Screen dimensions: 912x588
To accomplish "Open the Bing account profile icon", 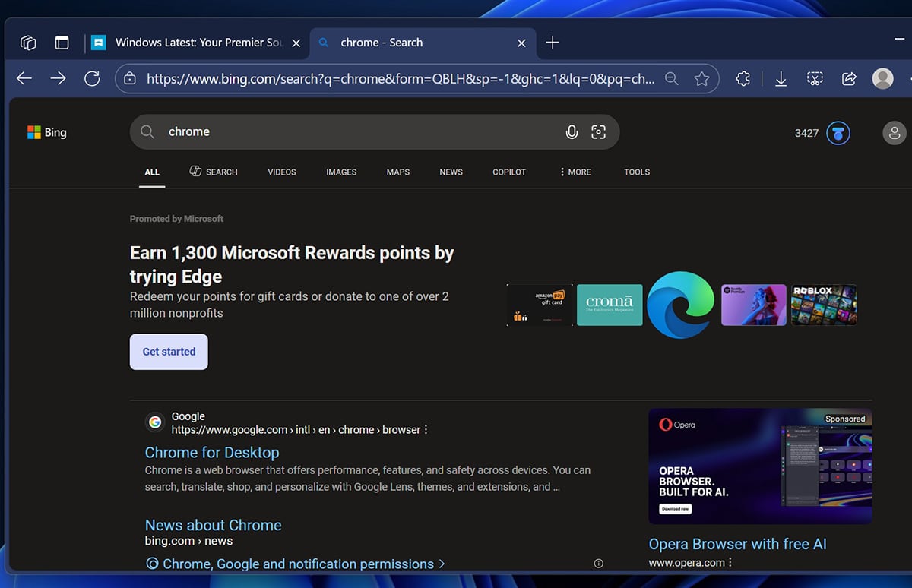I will point(895,132).
